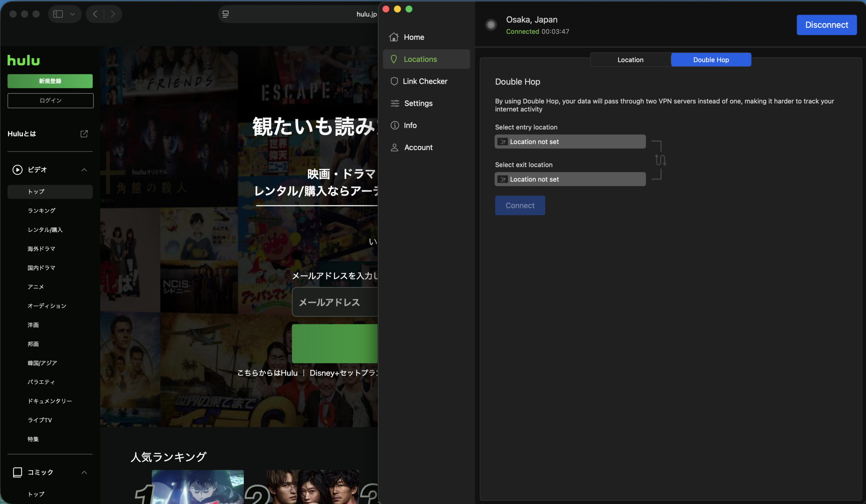Select トップ under the ビデオ section
This screenshot has width=866, height=504.
point(50,192)
